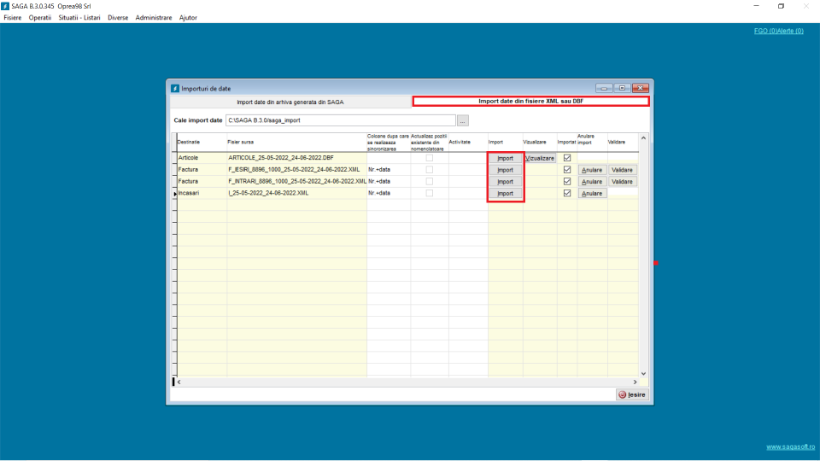Click Vizualizare for the Articole row
Screen dimensions: 820x461
540,158
